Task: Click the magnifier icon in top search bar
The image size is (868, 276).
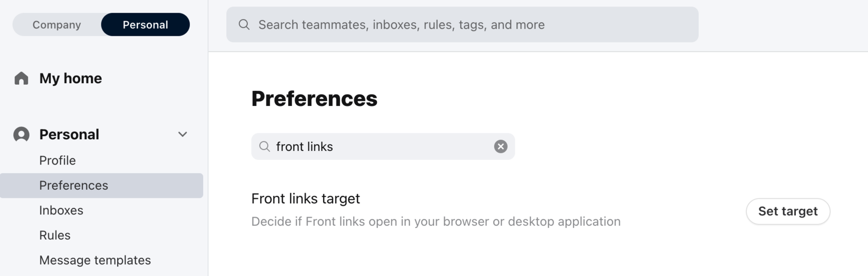Action: [x=244, y=25]
